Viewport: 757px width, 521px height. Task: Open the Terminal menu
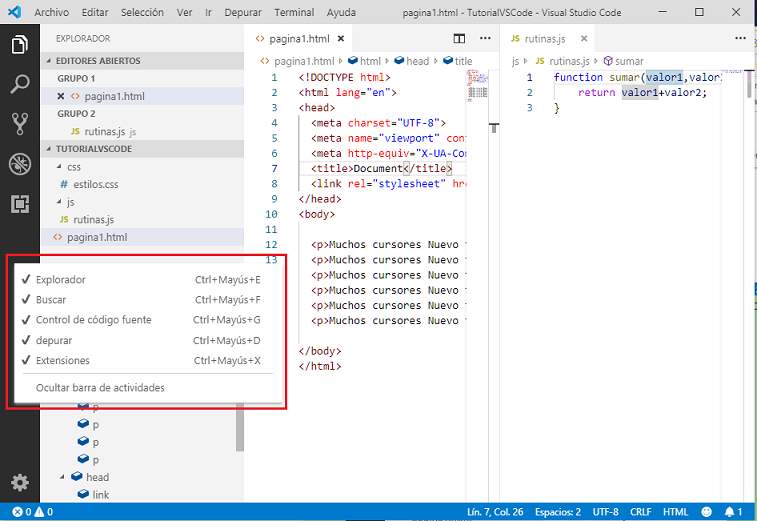point(294,12)
